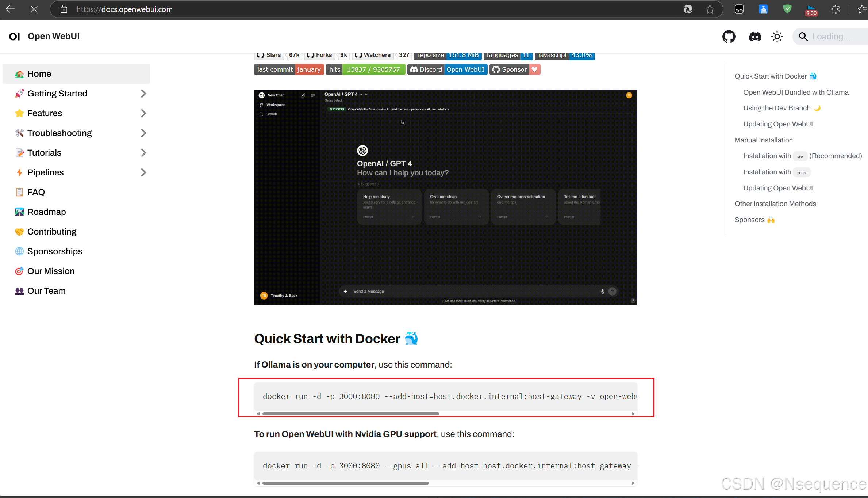The image size is (868, 498).
Task: Jump to Updating Open WebUI under Docker section
Action: (777, 124)
